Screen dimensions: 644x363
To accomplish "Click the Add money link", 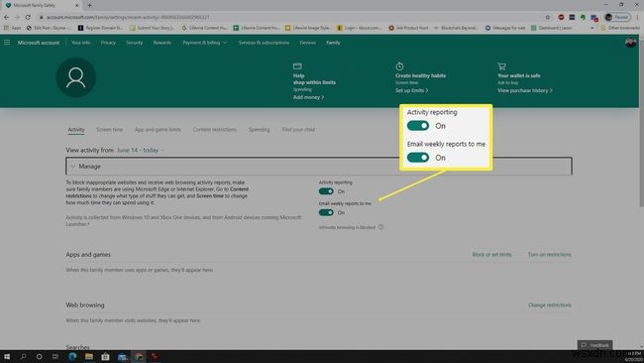I will pyautogui.click(x=308, y=97).
